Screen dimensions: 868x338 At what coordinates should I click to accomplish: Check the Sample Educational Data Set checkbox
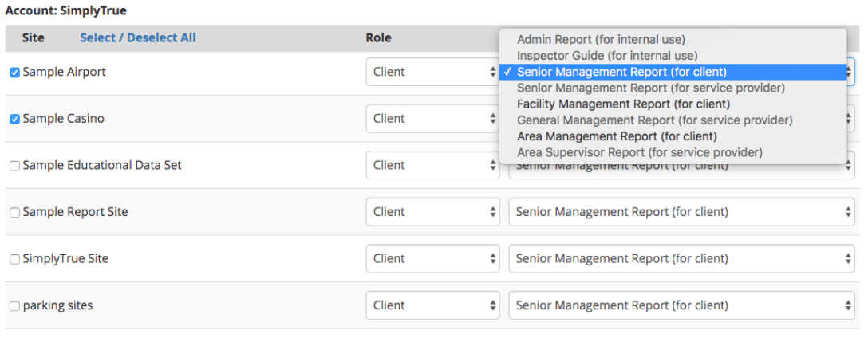coord(14,166)
